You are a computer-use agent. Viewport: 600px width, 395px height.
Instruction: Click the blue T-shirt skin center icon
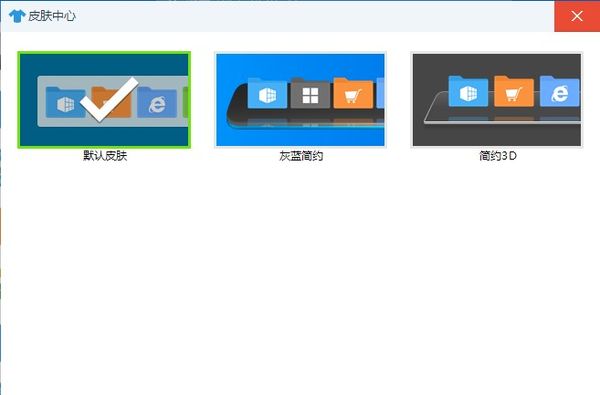coord(16,16)
